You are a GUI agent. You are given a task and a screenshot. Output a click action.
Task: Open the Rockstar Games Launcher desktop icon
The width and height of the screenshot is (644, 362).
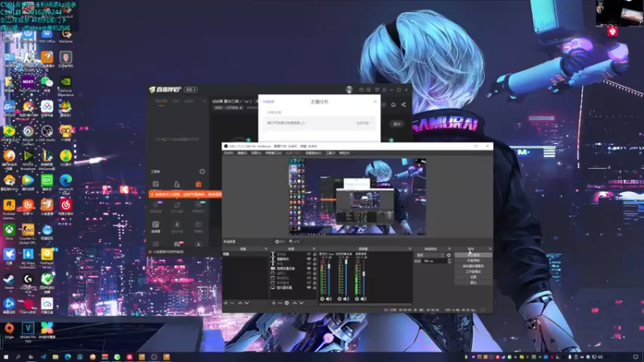point(9,208)
